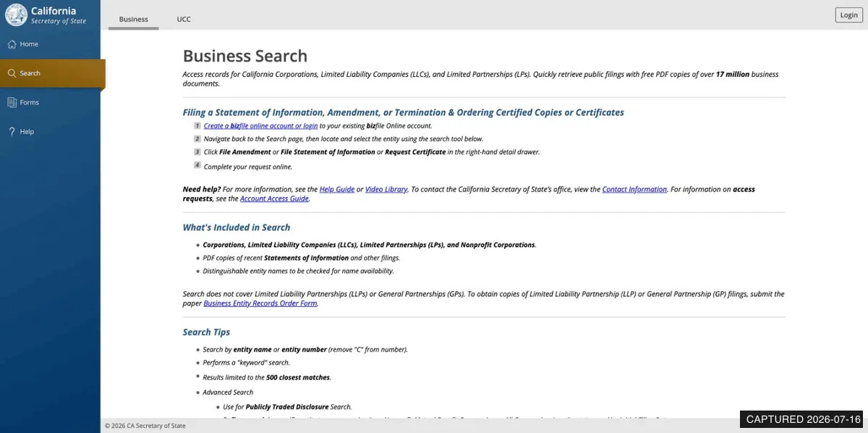Viewport: 868px width, 433px height.
Task: Click the What's Included in Search heading
Action: click(237, 227)
